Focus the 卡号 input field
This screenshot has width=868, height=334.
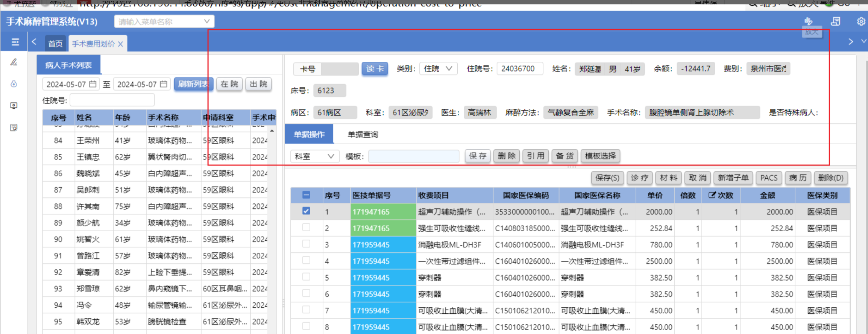click(x=340, y=69)
